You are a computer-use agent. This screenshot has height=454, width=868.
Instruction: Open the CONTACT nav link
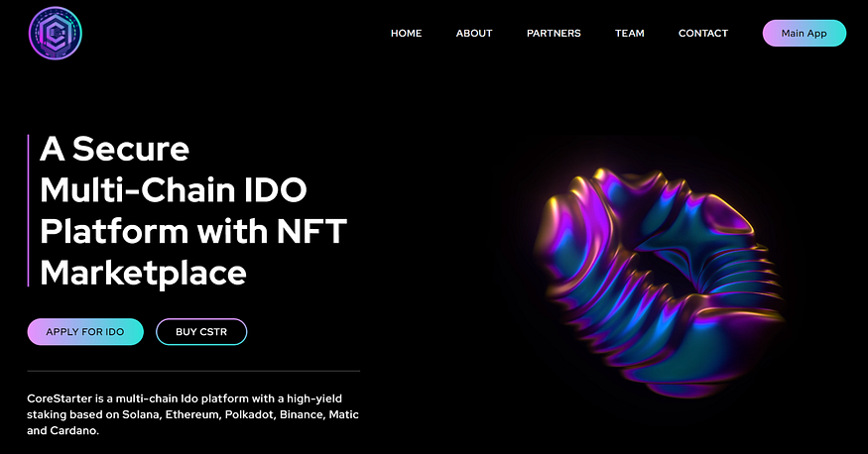click(703, 33)
